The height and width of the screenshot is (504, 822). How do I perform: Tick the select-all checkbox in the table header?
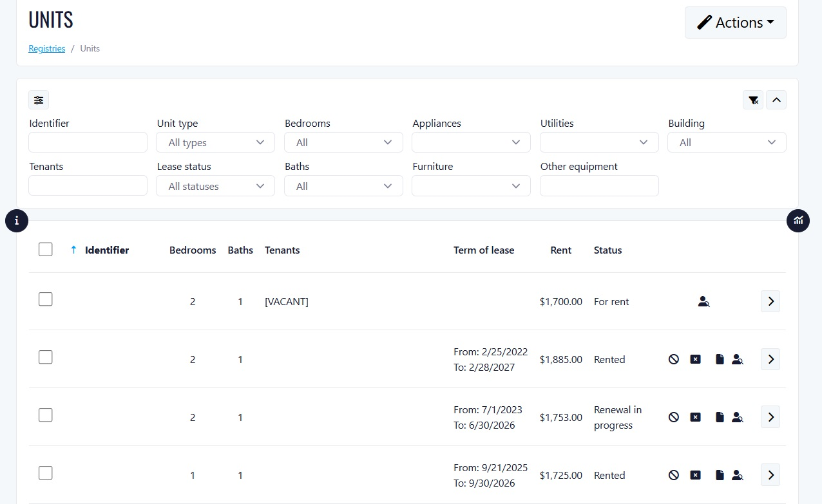(45, 249)
